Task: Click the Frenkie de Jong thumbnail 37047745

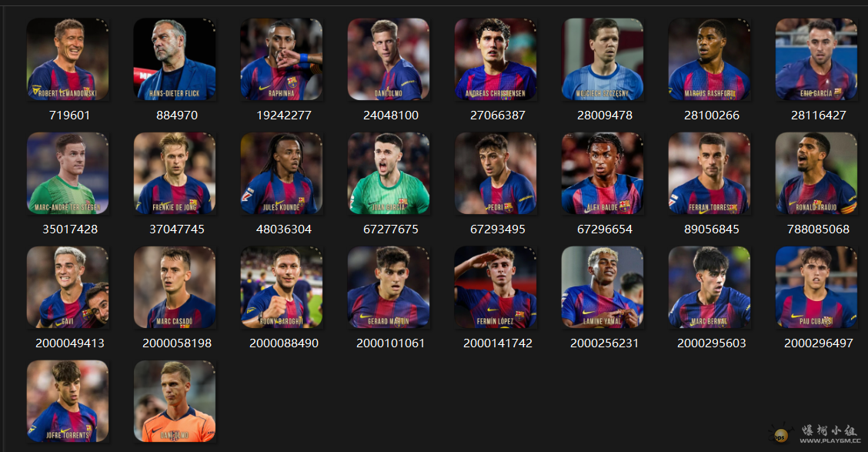Action: point(175,173)
